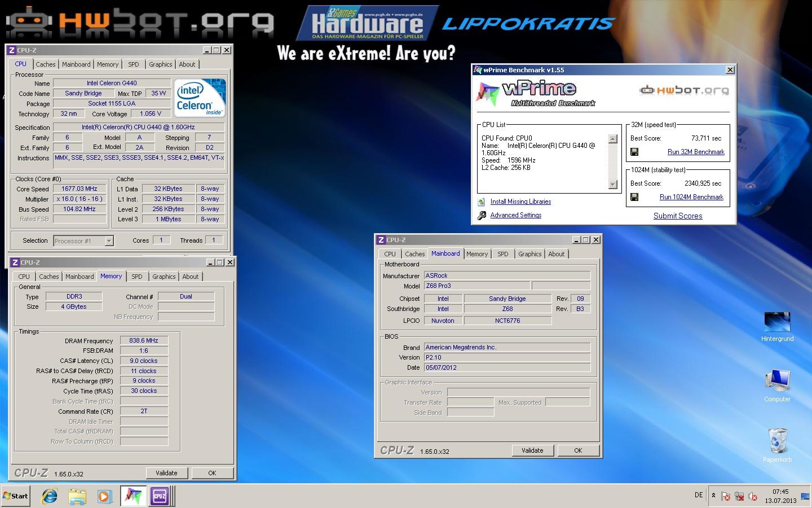Open About tab in top CPU-Z window
The height and width of the screenshot is (508, 812).
187,64
